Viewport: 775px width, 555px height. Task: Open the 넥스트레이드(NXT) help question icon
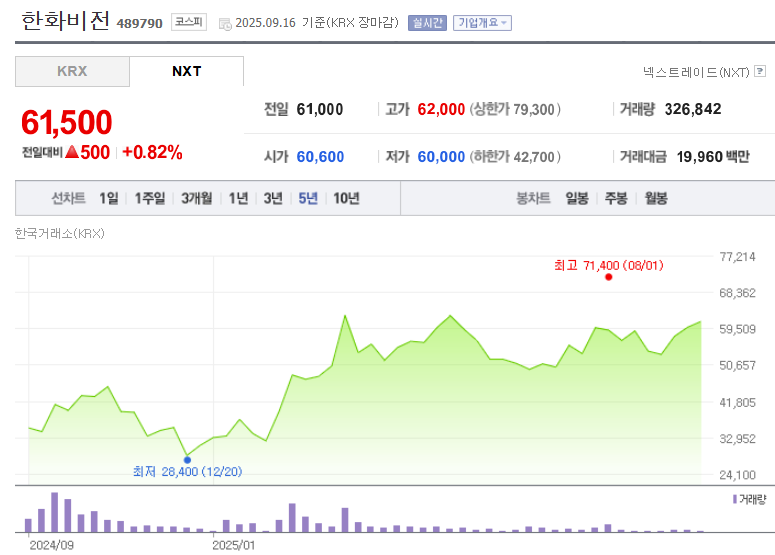[760, 72]
